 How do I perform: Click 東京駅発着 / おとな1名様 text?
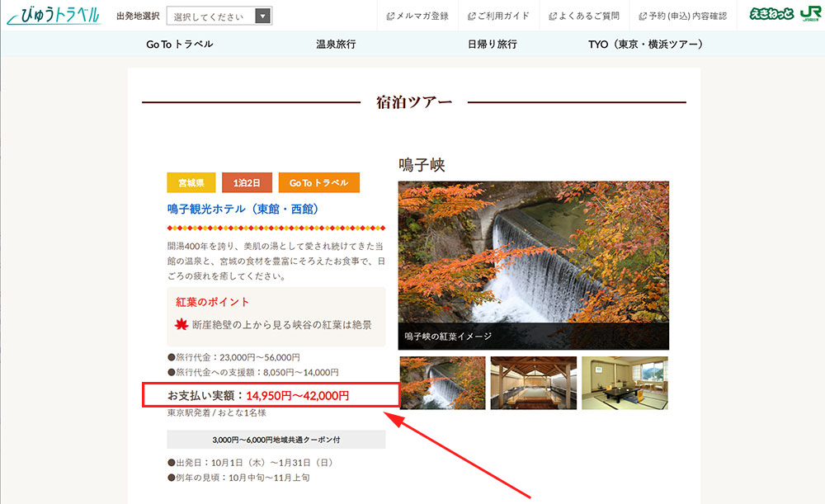pyautogui.click(x=217, y=413)
